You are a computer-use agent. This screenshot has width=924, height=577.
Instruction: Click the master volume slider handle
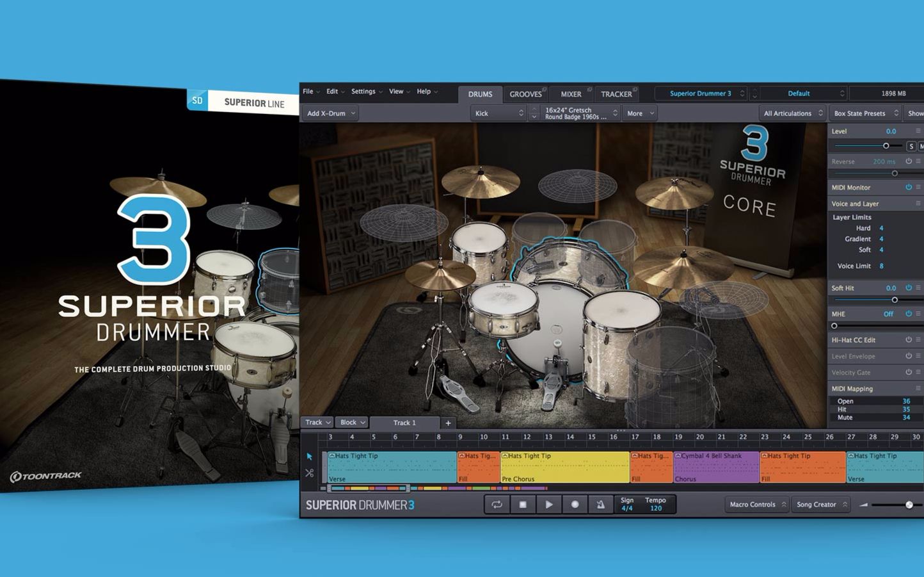click(909, 505)
